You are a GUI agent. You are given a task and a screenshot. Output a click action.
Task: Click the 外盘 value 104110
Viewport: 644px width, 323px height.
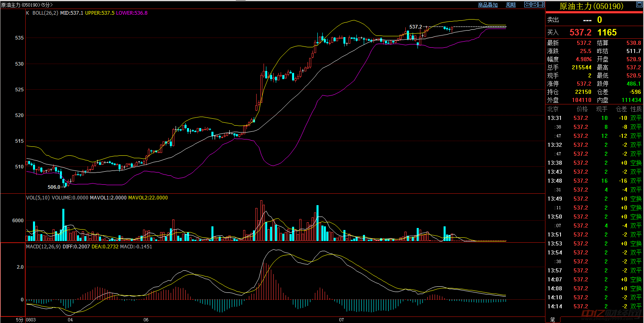tap(582, 100)
